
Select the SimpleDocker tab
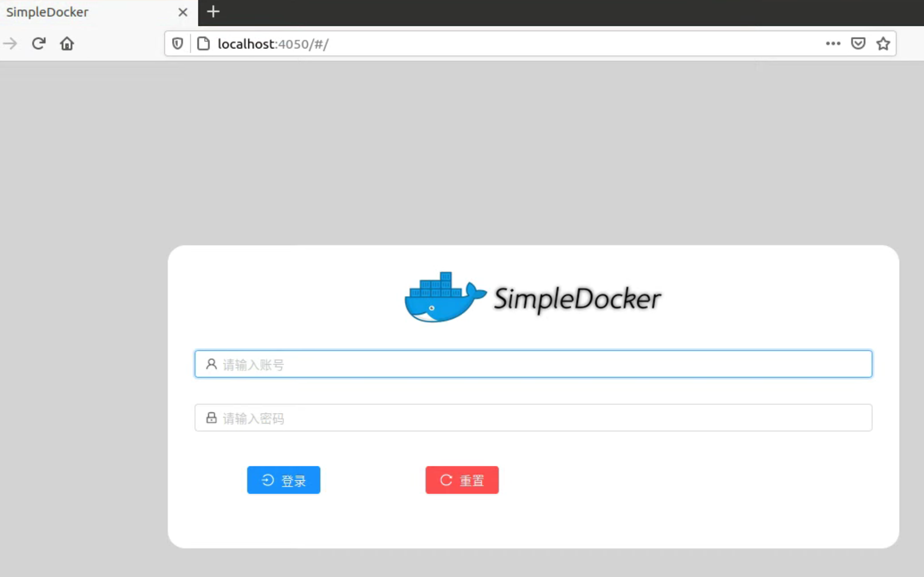98,12
